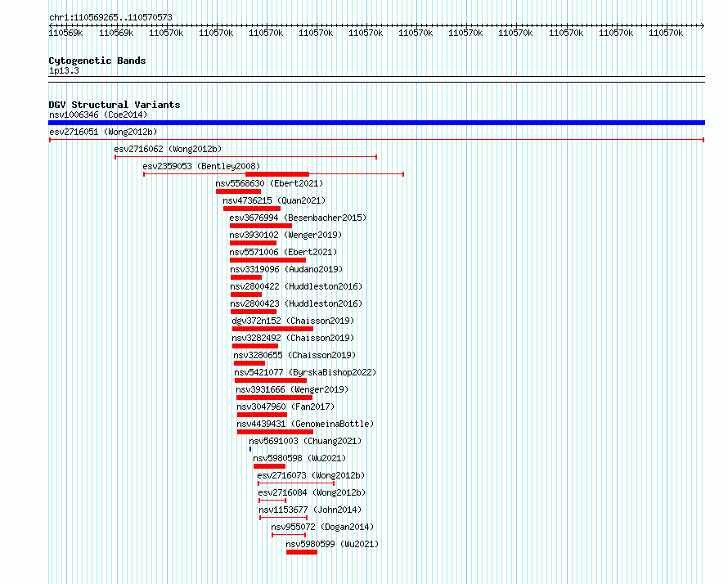Click nsv3047960 (Fan2017) label
Image resolution: width=728 pixels, height=584 pixels.
coord(285,407)
